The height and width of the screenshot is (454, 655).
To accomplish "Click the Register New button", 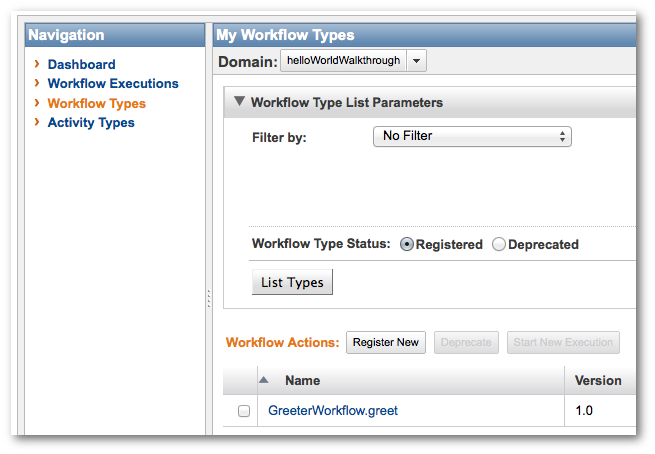I will 386,342.
